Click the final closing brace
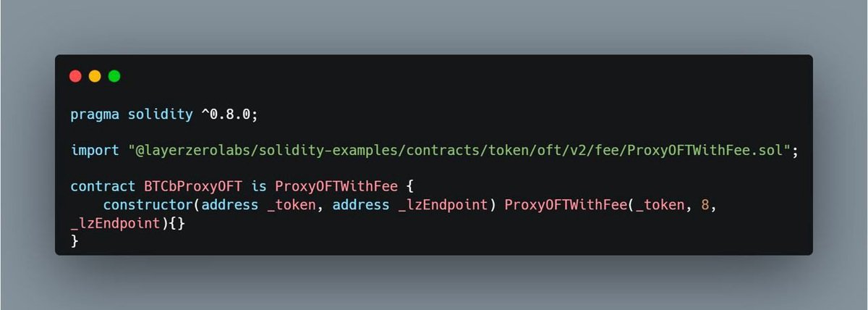868x310 pixels. point(75,240)
